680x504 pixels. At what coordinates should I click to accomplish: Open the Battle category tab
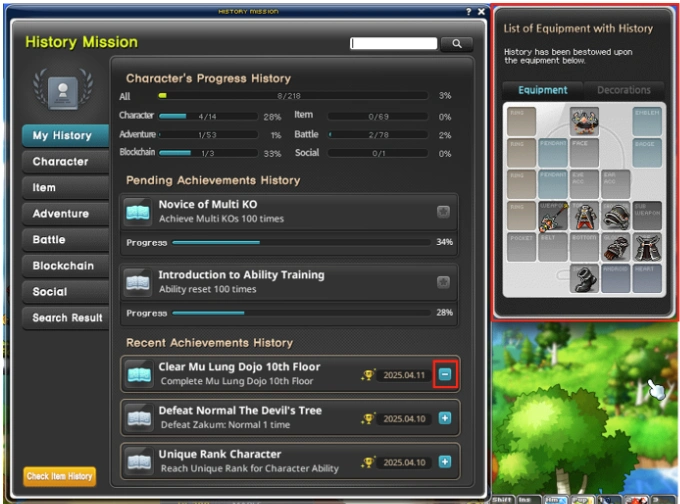[65, 239]
